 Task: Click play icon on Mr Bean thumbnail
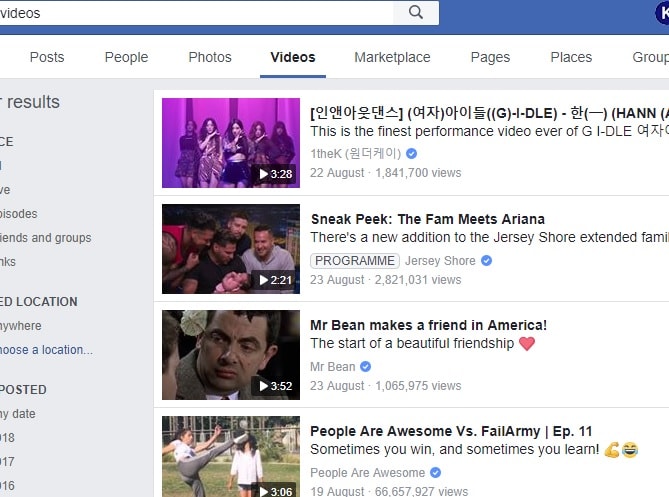[x=264, y=386]
